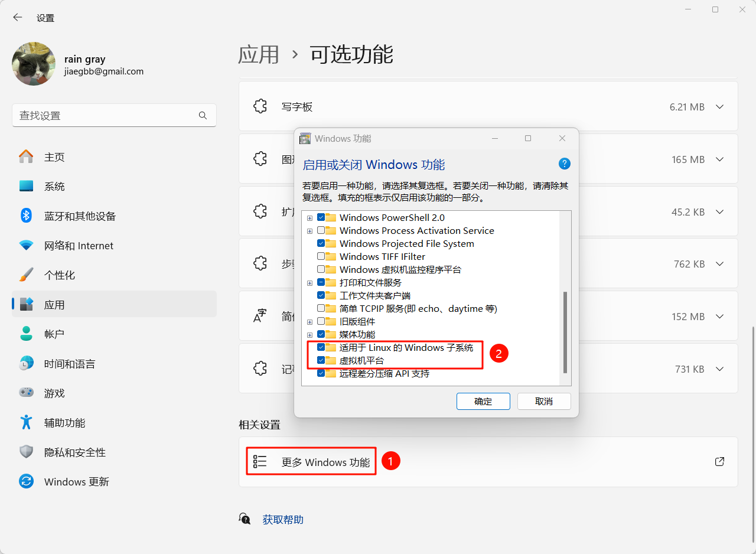Open the 游戏 settings icon
Image resolution: width=756 pixels, height=554 pixels.
pos(26,393)
